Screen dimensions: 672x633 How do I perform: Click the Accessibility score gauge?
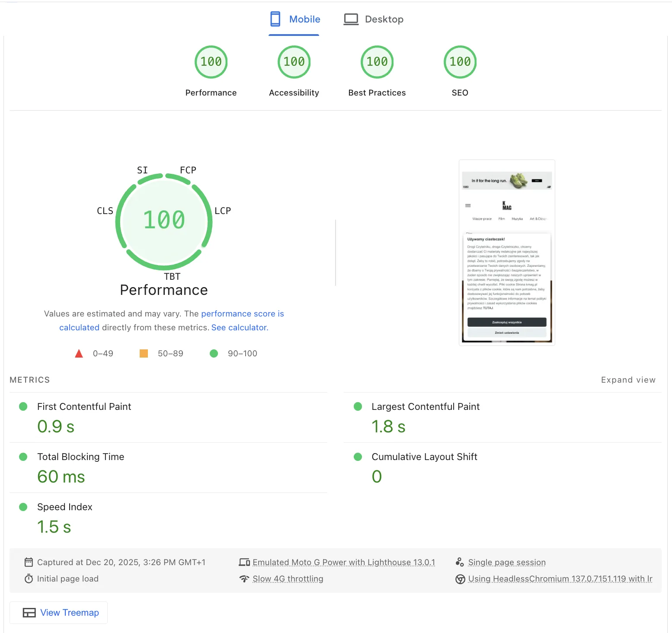(294, 62)
